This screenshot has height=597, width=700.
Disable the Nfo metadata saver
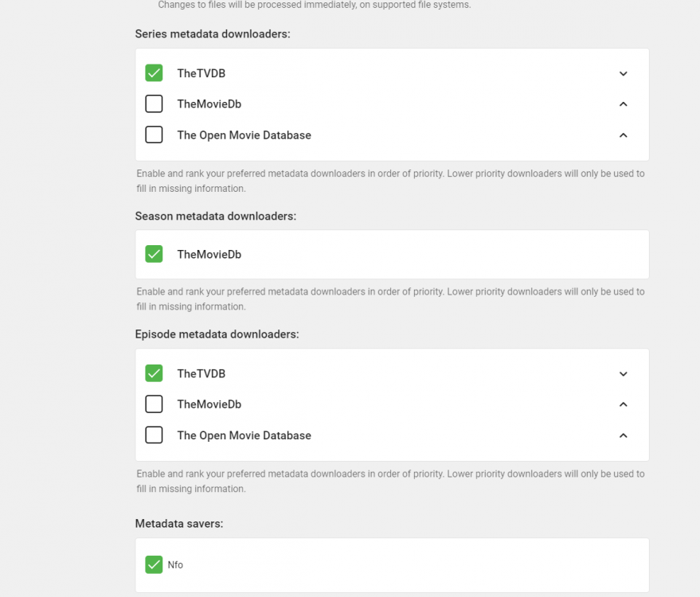coord(154,564)
